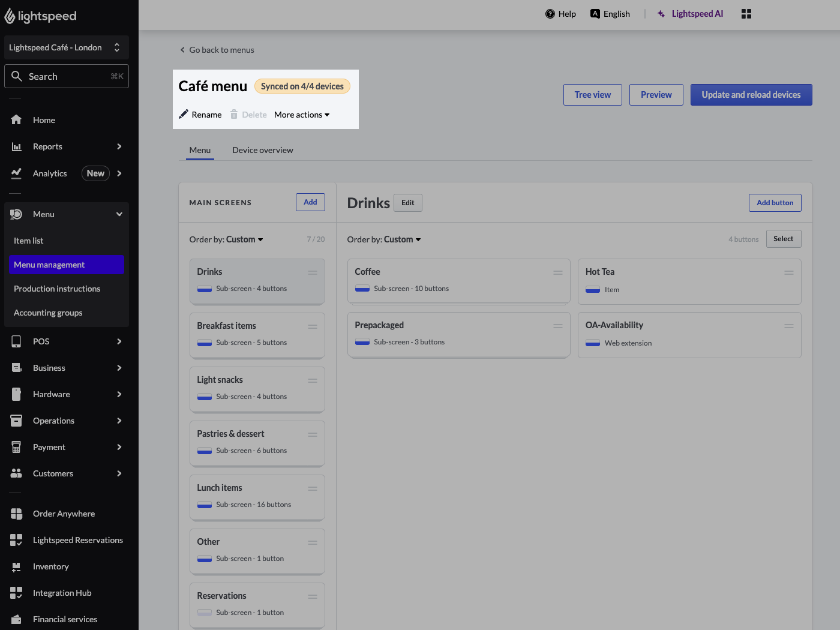Click the drag handle on Breakfast items
The width and height of the screenshot is (840, 630).
pyautogui.click(x=313, y=326)
